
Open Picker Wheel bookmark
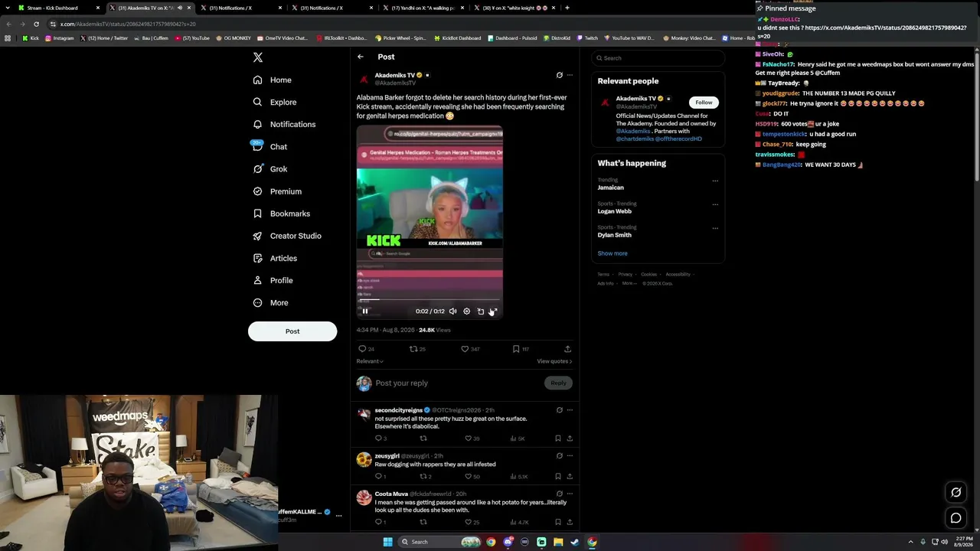pyautogui.click(x=400, y=38)
